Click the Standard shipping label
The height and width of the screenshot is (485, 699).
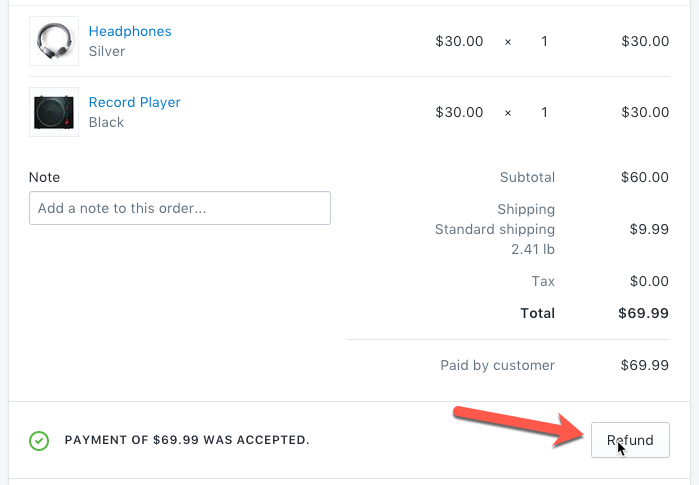(x=494, y=229)
